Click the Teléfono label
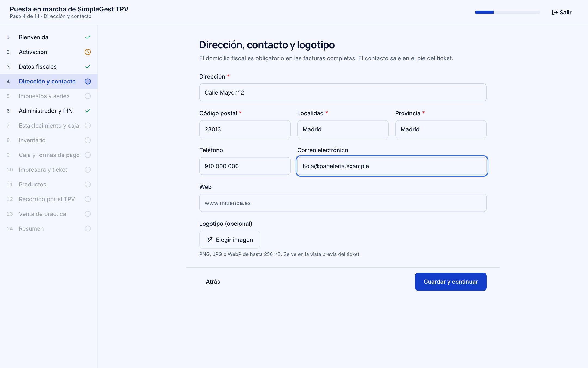 [x=211, y=150]
